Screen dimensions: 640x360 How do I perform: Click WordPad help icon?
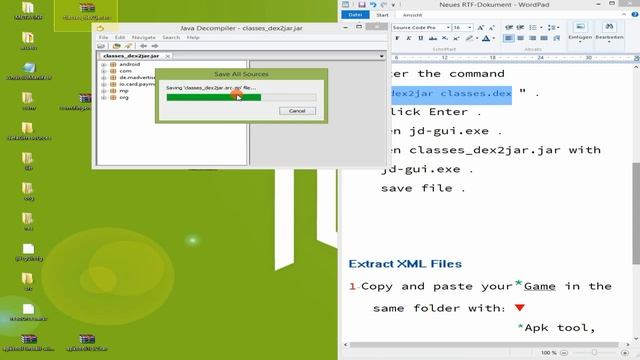coord(635,15)
